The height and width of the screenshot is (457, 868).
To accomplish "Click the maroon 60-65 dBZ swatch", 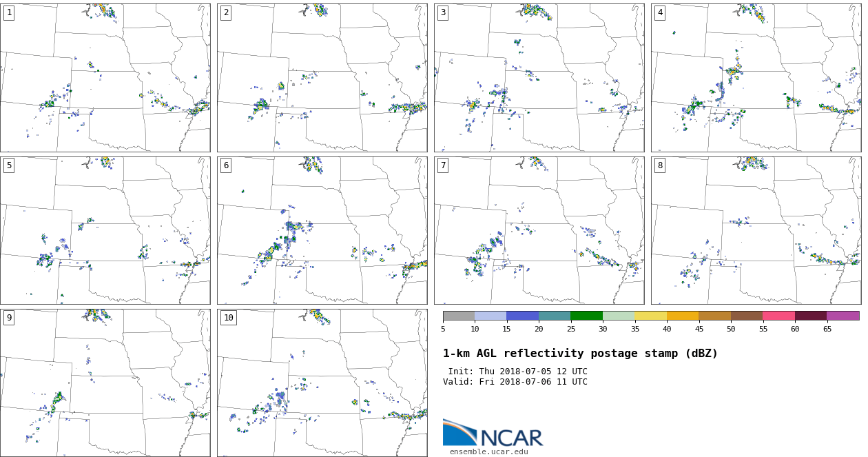I will (x=811, y=316).
